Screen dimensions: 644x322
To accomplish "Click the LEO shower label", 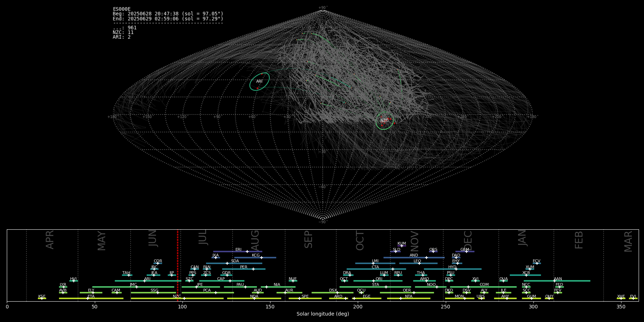I will tap(417, 261).
